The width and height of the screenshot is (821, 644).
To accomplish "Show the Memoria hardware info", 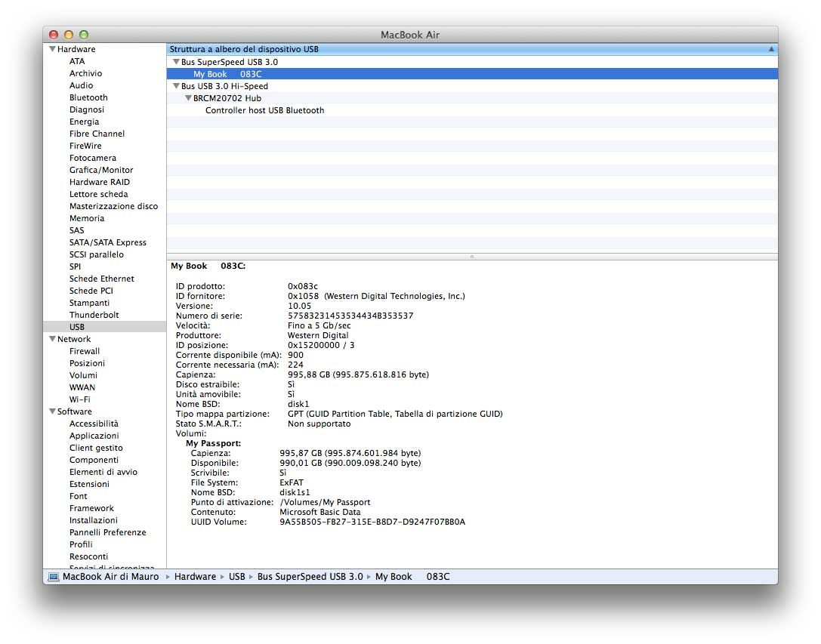I will pyautogui.click(x=87, y=218).
